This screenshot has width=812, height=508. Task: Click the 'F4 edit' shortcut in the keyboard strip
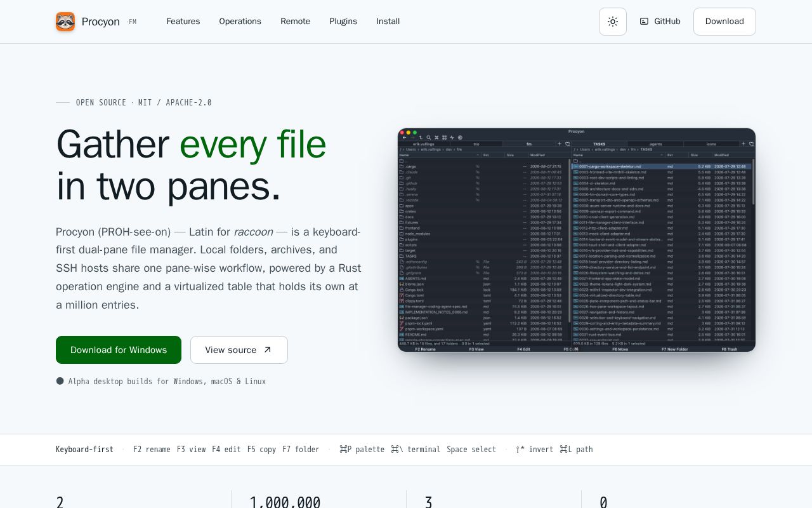coord(226,450)
